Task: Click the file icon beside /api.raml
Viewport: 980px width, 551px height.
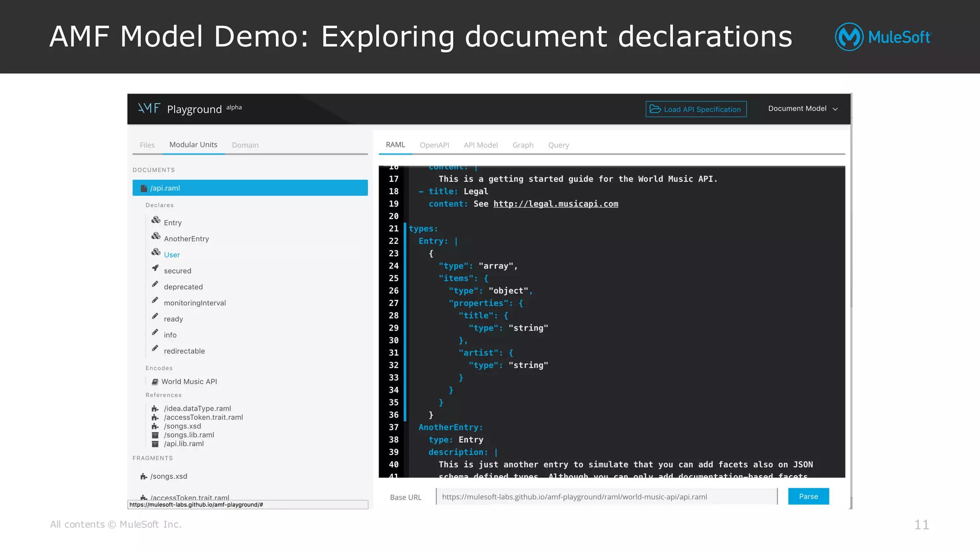Action: click(x=144, y=188)
